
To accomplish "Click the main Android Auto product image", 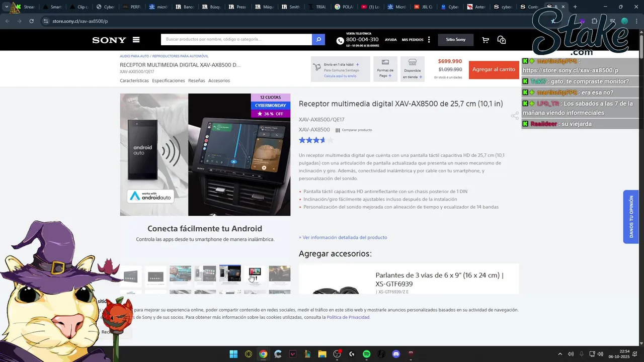I will (x=205, y=154).
